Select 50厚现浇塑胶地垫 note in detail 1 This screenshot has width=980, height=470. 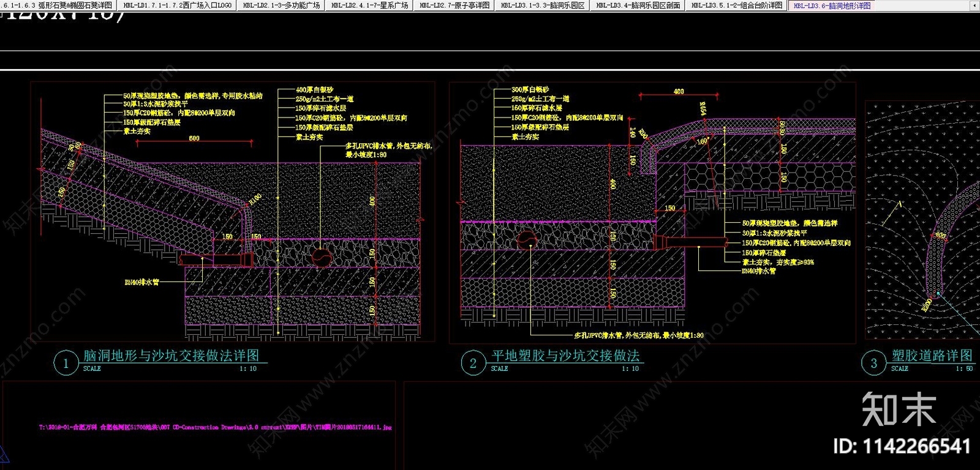tap(192, 96)
